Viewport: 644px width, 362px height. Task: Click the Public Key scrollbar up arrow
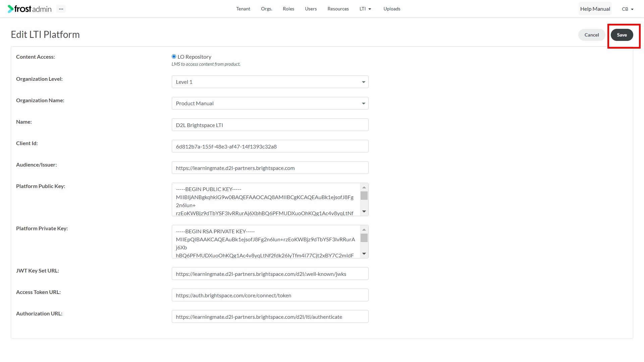point(364,187)
